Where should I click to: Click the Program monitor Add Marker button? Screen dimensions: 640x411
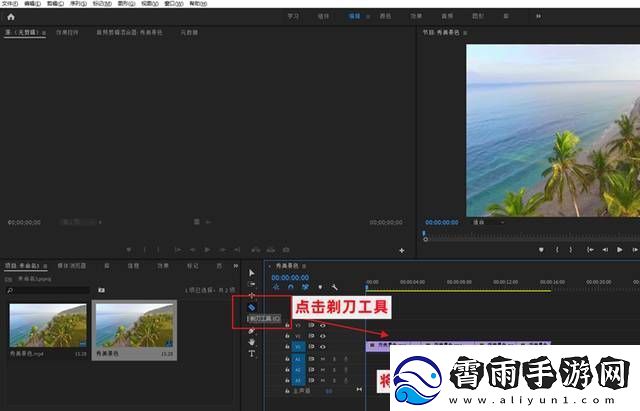[x=541, y=249]
